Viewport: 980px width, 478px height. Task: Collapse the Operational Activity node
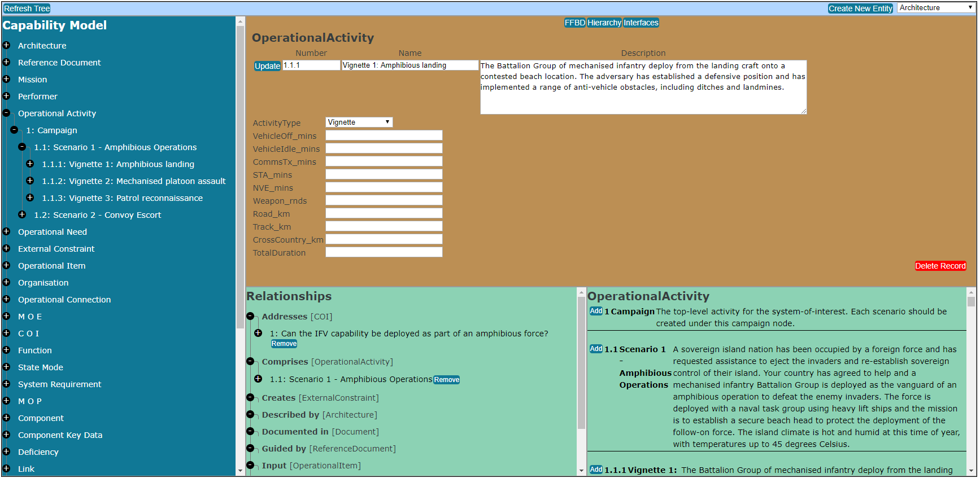[x=6, y=113]
